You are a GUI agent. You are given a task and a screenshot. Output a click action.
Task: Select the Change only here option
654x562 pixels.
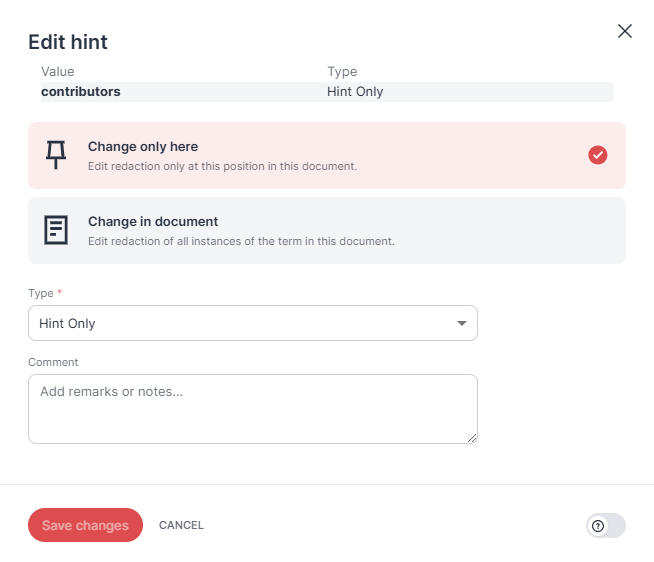[327, 155]
